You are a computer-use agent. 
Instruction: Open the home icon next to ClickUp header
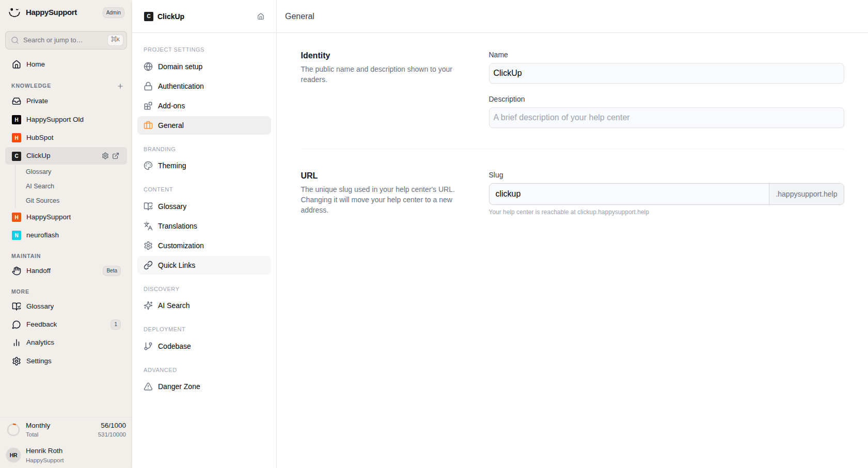click(x=261, y=17)
